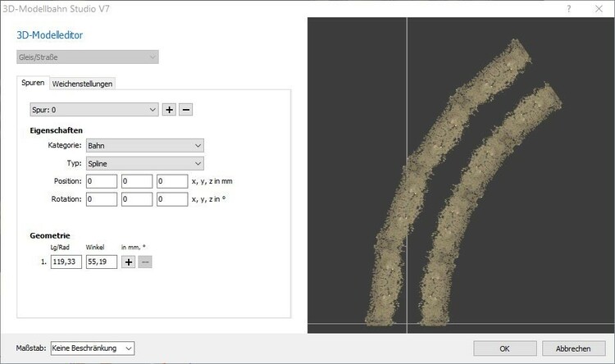Click the 3D-Modellbahn Studio V7 title text
Viewport: 615px width, 364px height.
[56, 9]
